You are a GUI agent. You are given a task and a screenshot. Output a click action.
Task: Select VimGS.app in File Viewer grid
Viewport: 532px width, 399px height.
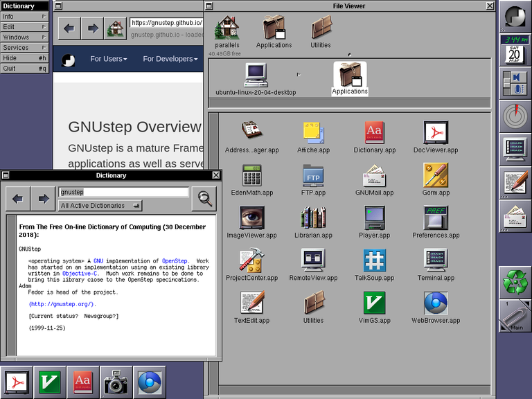tap(374, 303)
